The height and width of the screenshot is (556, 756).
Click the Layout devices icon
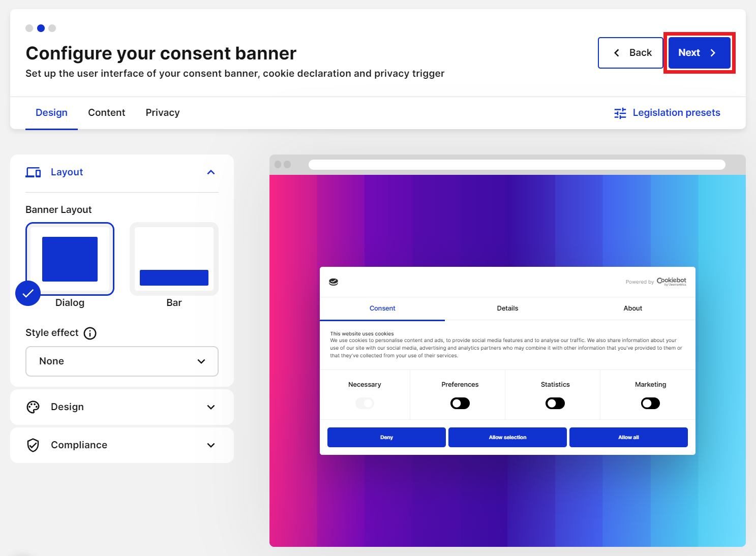(33, 172)
